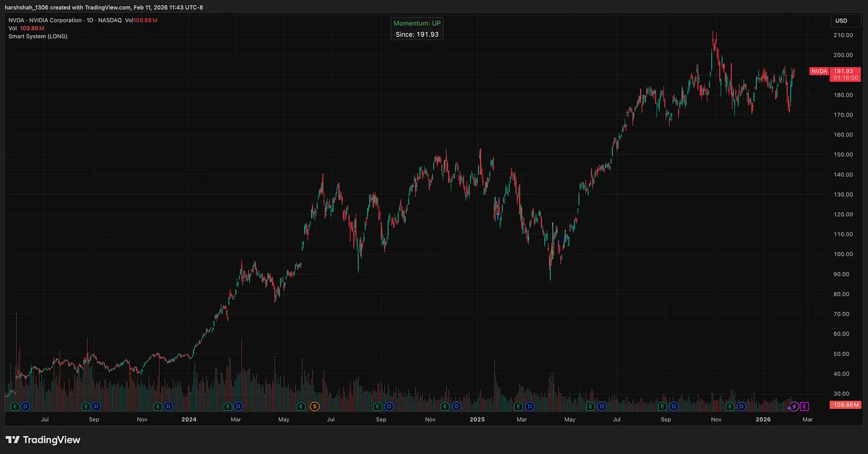Click the 191.93 current price tag

click(x=846, y=74)
